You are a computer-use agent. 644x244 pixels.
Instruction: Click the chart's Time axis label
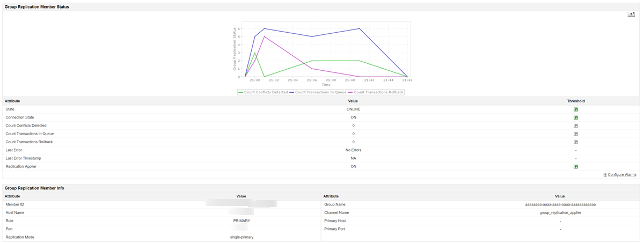coord(326,85)
